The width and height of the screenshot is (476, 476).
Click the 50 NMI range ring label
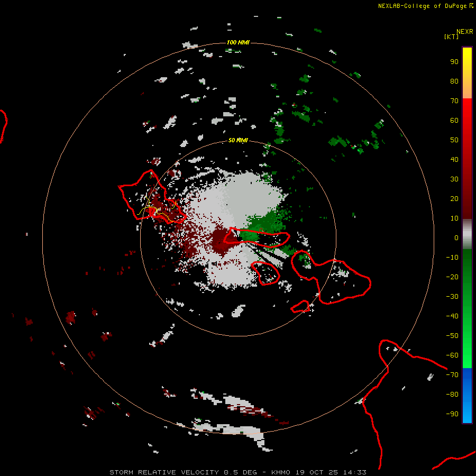(238, 140)
